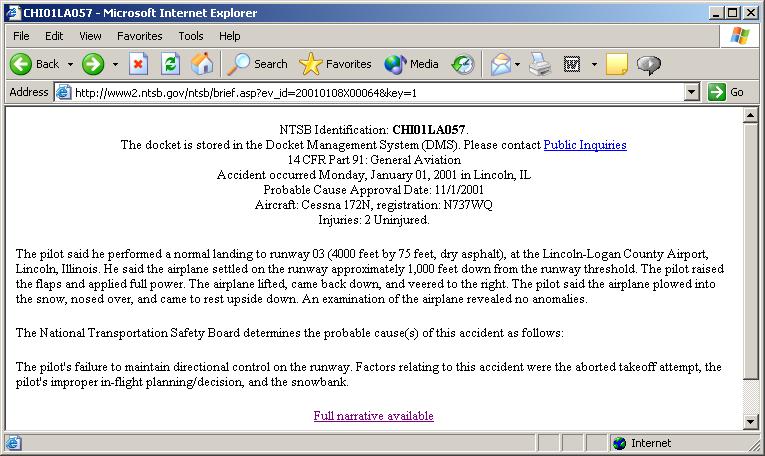Open the Tools menu
The image size is (765, 456).
(x=191, y=36)
